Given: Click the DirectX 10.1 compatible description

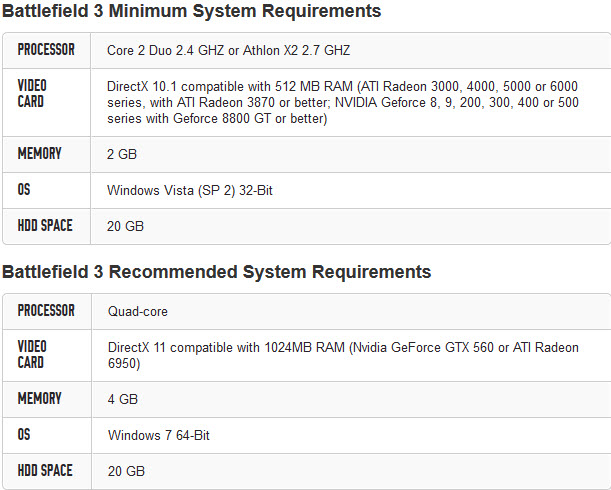Looking at the screenshot, I should [342, 102].
